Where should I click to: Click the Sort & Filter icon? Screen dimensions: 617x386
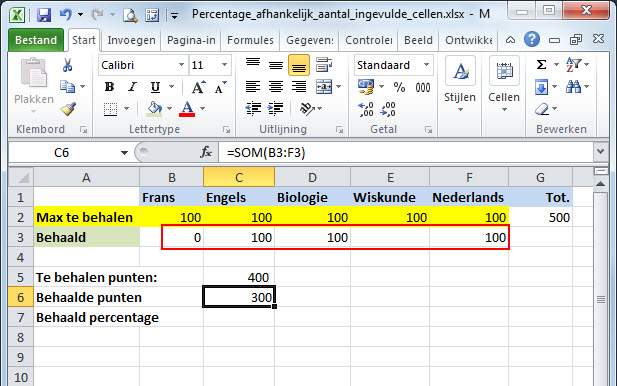(573, 65)
